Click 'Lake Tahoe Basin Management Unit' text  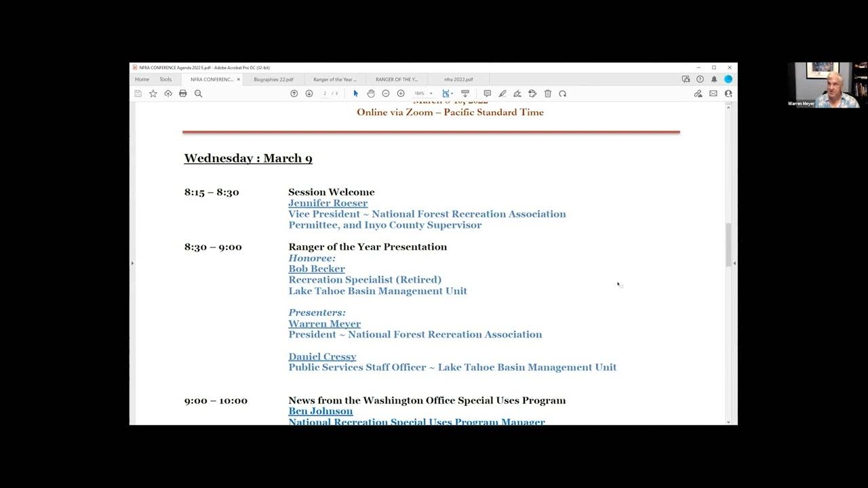pyautogui.click(x=378, y=291)
